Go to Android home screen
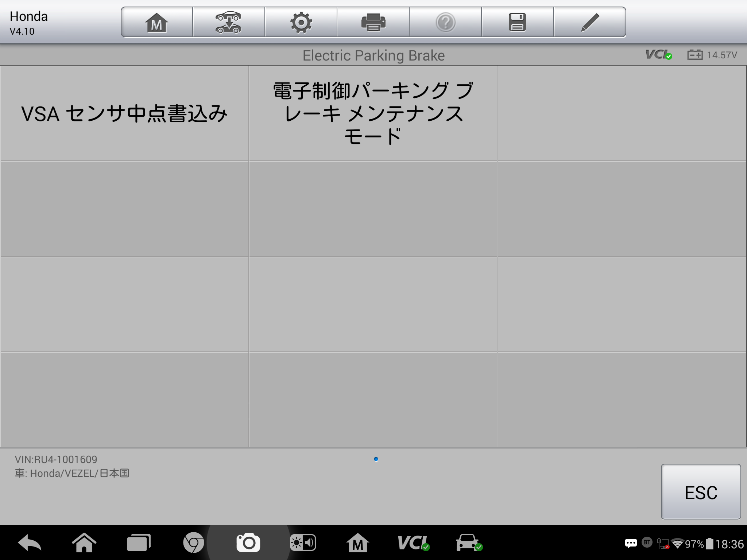The width and height of the screenshot is (747, 560). click(x=84, y=543)
